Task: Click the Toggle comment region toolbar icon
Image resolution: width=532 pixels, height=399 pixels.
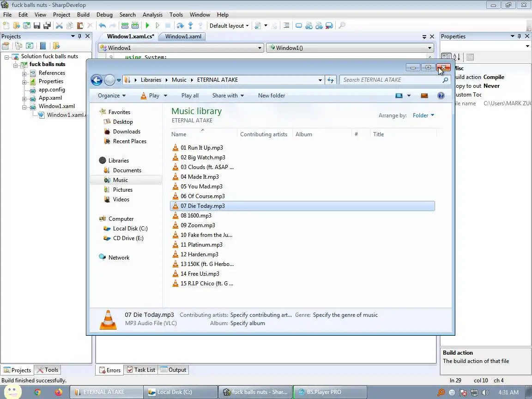Action: coord(286,25)
